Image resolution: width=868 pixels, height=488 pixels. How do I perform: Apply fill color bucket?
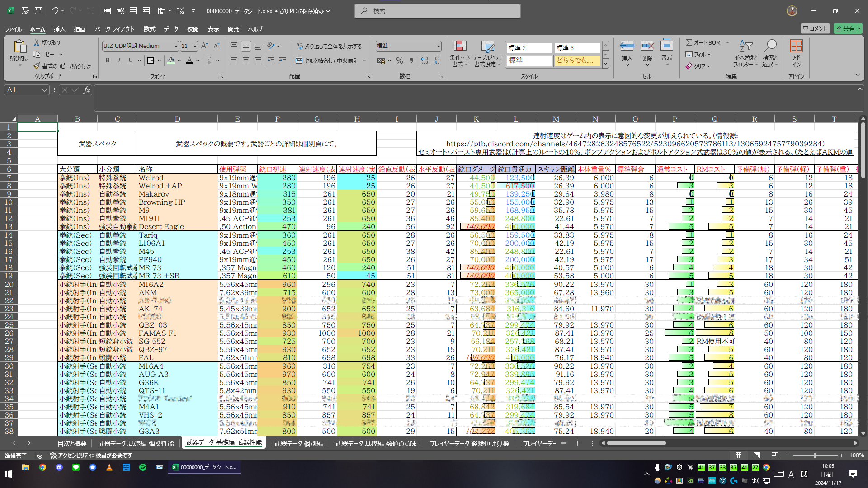(x=171, y=61)
